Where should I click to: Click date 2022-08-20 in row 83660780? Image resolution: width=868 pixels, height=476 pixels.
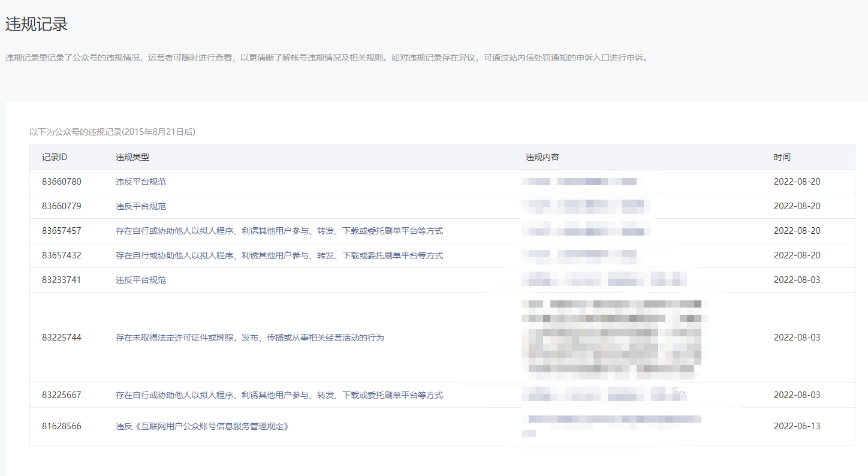tap(797, 182)
